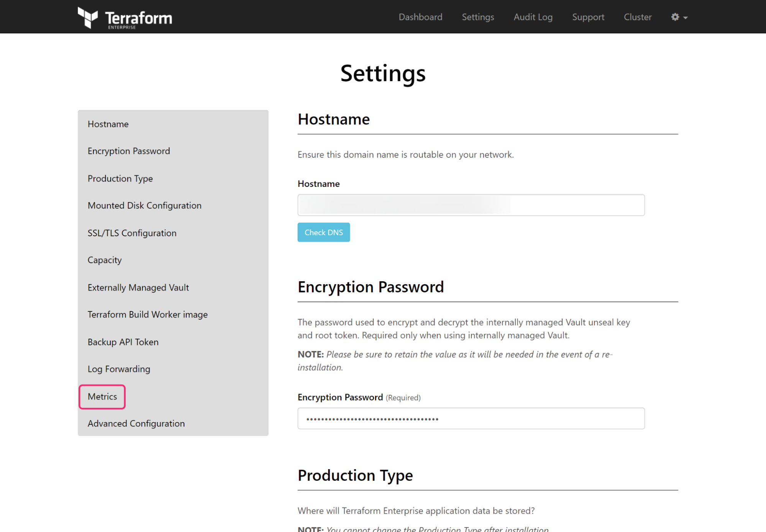Open Externally Managed Vault settings
This screenshot has height=532, width=766.
tap(138, 287)
